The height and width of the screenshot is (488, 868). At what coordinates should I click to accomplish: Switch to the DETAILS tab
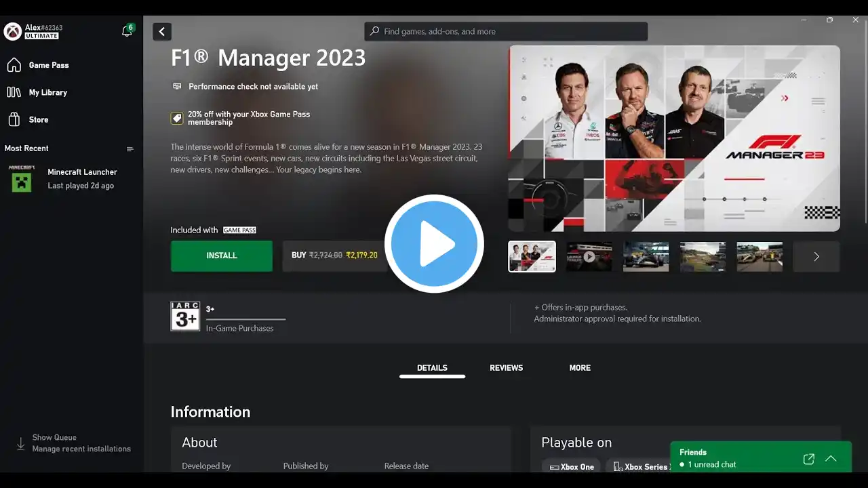[x=432, y=368]
